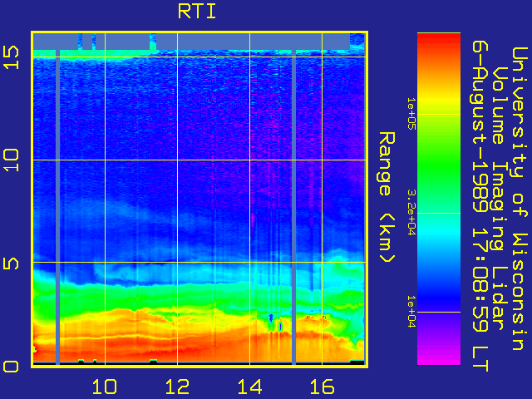
Task: Click the 6-August-1989 17:08:59 LT timestamp
Action: point(480,205)
